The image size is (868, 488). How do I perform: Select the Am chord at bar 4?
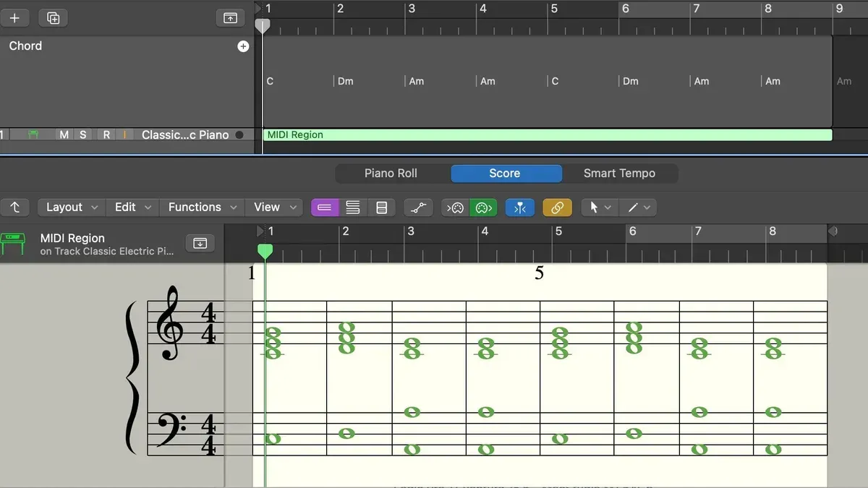tap(488, 81)
